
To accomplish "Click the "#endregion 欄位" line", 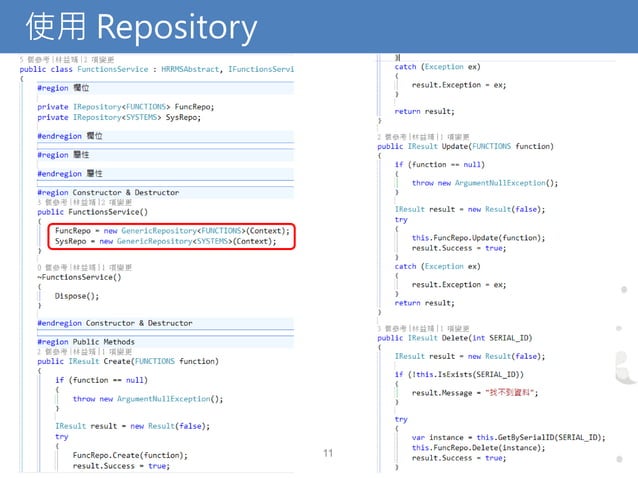I will [70, 136].
